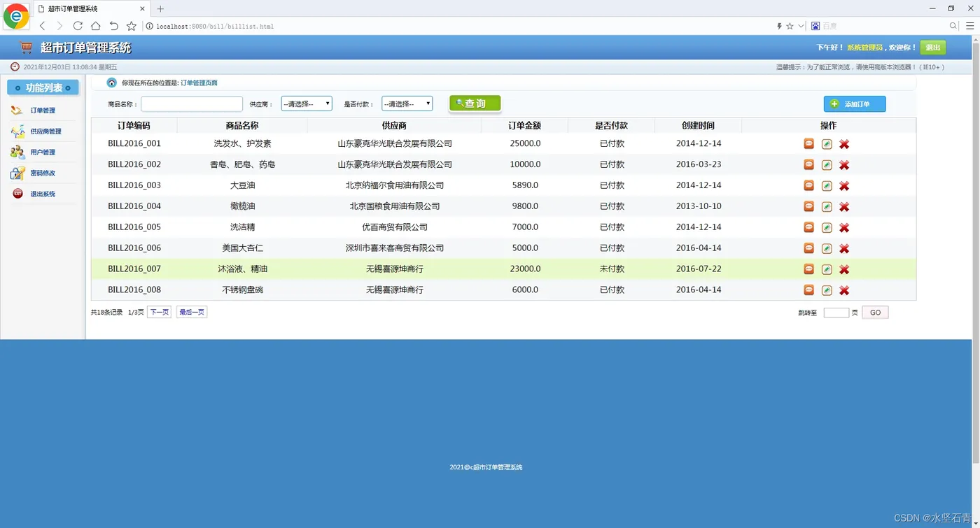Viewport: 980px width, 528px height.
Task: Open 密码修改 in sidebar
Action: 43,173
